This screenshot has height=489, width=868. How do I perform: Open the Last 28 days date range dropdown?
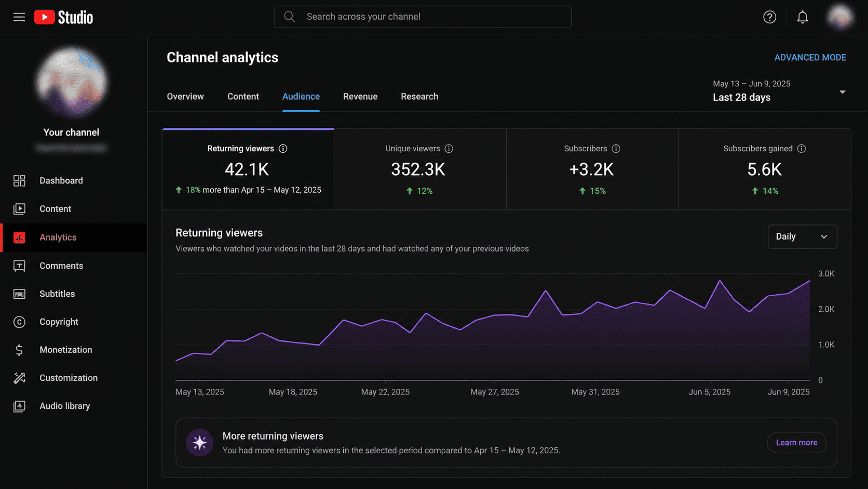pos(779,91)
